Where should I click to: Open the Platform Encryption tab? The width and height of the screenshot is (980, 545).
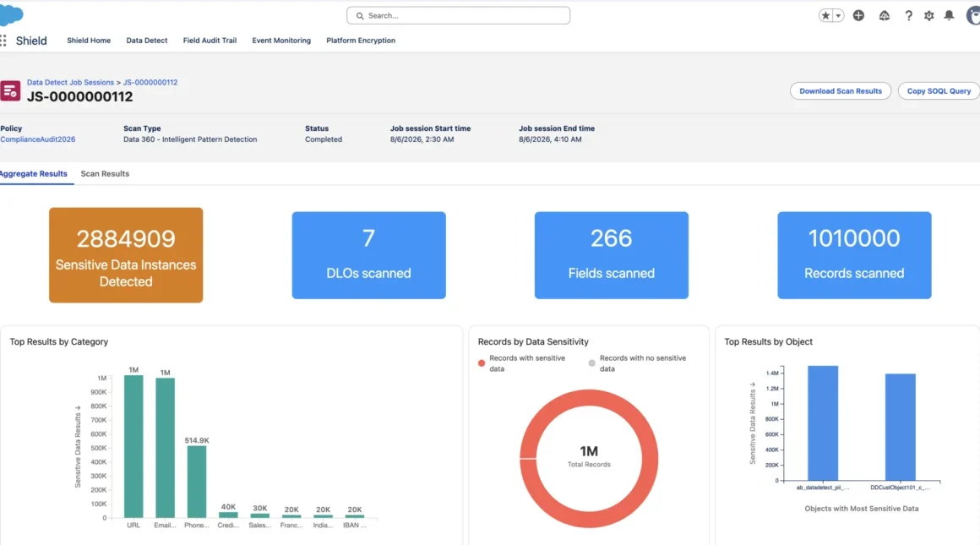[361, 41]
